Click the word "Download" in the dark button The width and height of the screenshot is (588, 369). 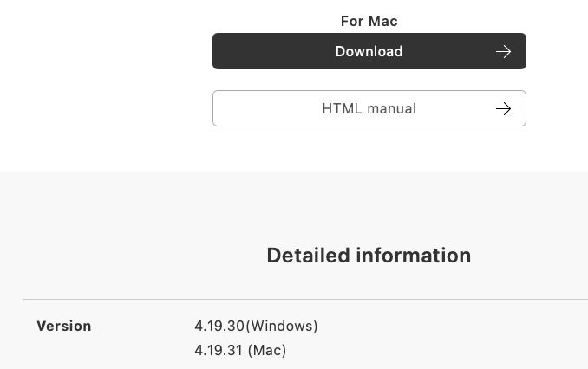[369, 52]
